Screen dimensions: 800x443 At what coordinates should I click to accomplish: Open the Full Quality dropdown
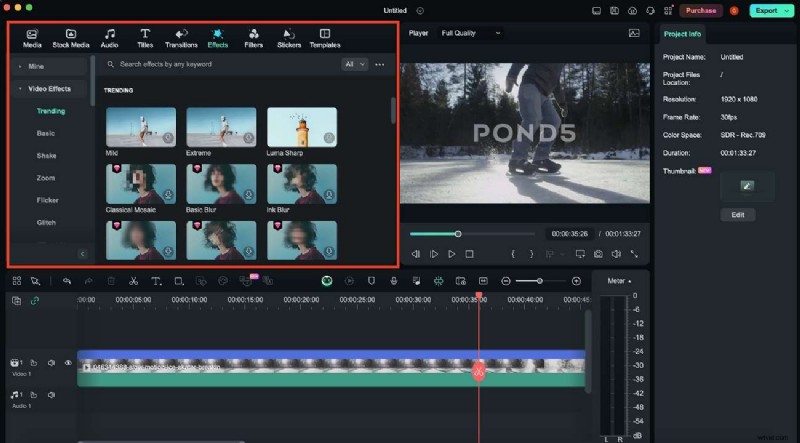[x=471, y=33]
